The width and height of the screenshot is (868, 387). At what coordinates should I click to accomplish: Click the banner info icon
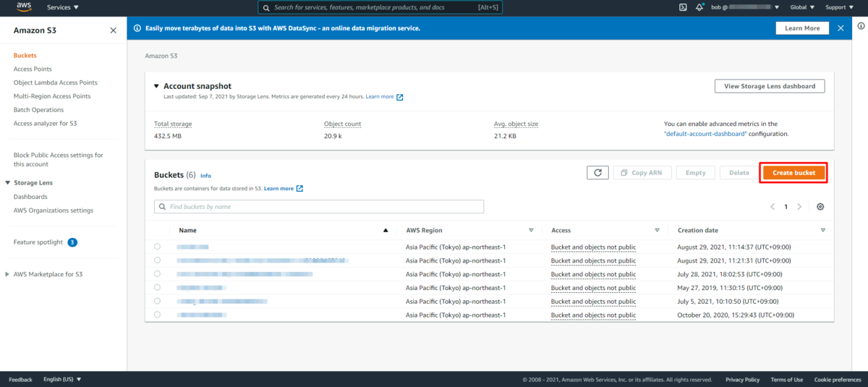(137, 28)
